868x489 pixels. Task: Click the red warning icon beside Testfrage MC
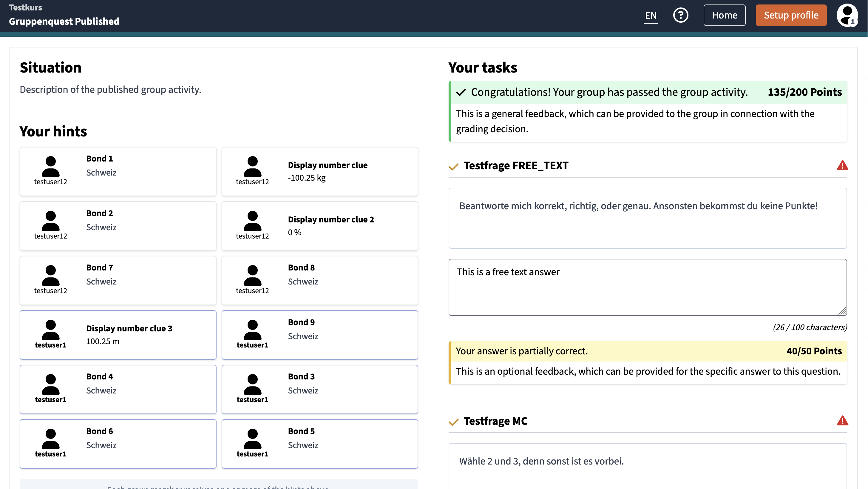[x=842, y=421]
